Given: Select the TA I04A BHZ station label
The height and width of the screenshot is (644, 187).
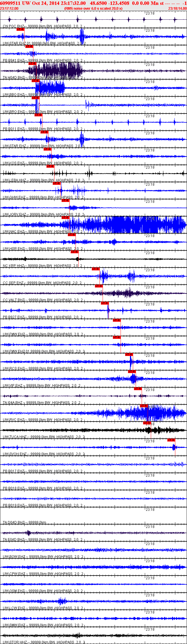Looking at the screenshot, I should [42, 403].
